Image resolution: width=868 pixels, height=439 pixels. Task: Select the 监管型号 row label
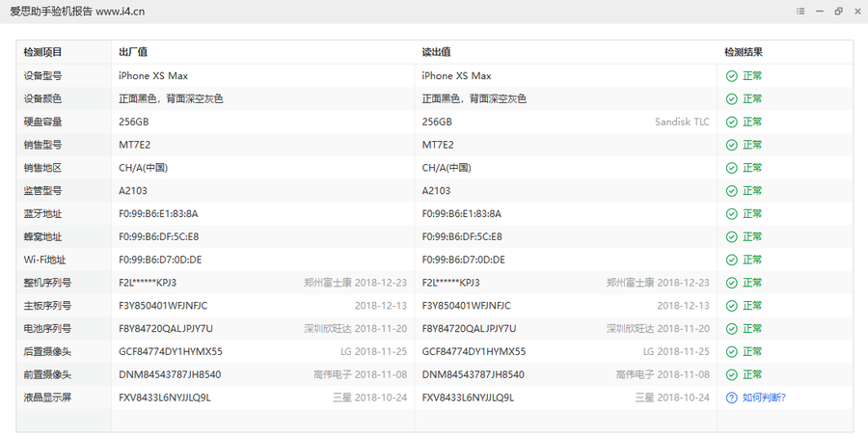[42, 191]
